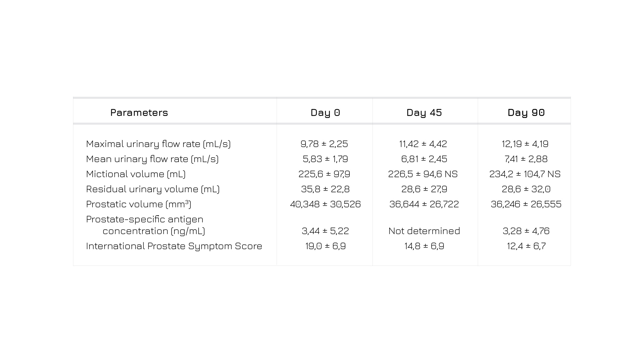Click the International Prostate Symptom Score label
This screenshot has height=362, width=644.
174,246
